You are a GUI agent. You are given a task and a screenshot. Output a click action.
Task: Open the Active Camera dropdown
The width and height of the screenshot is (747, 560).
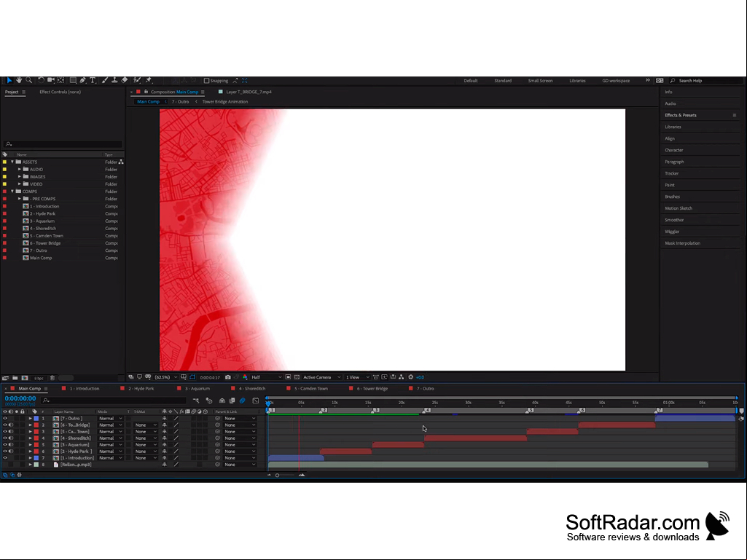point(321,377)
